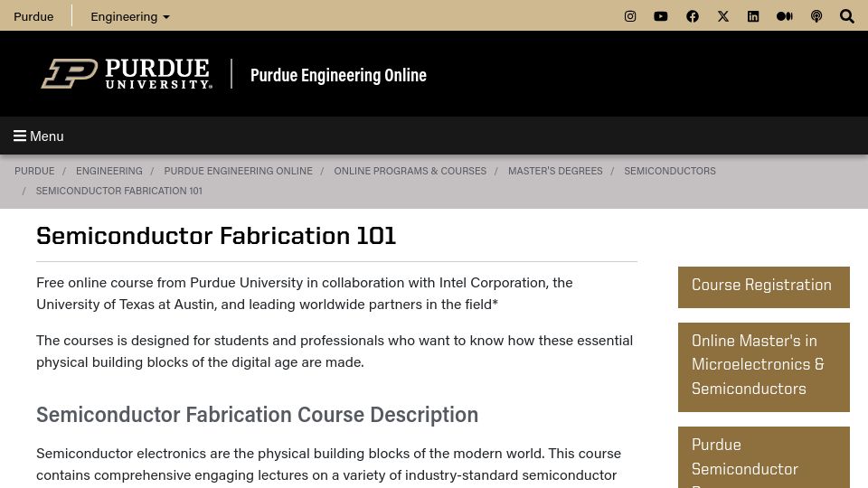The height and width of the screenshot is (488, 868).
Task: Go to ONLINE PROGRAMS & COURSES breadcrumb
Action: coord(410,171)
